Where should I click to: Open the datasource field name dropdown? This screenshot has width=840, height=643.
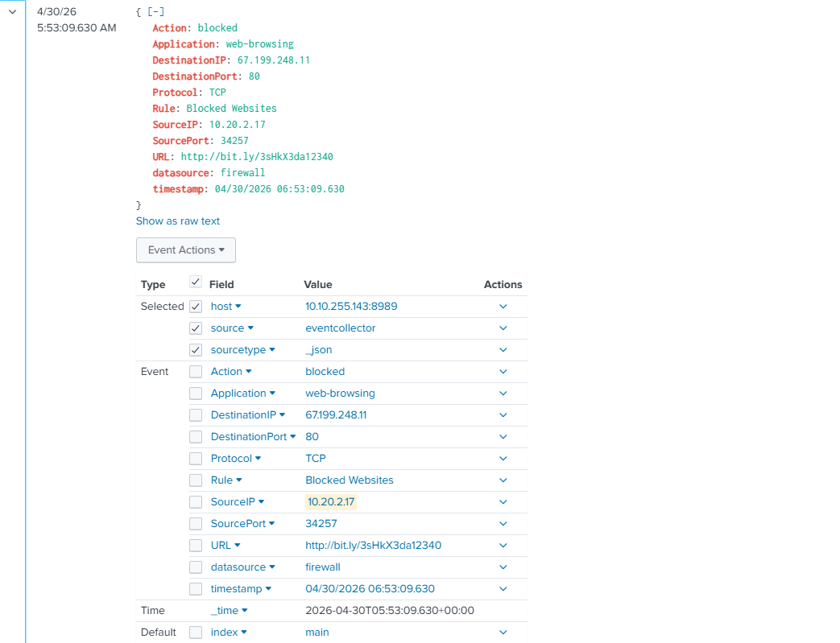242,567
